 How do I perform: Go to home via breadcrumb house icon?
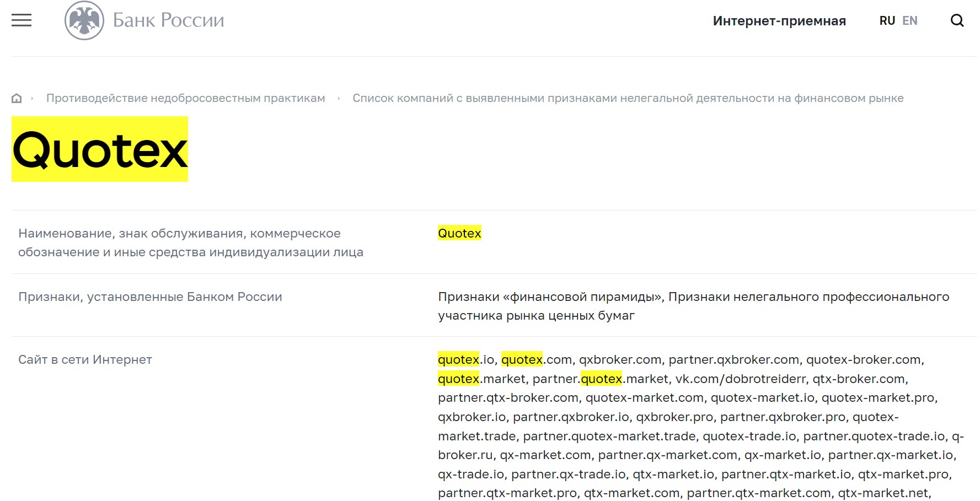(17, 98)
